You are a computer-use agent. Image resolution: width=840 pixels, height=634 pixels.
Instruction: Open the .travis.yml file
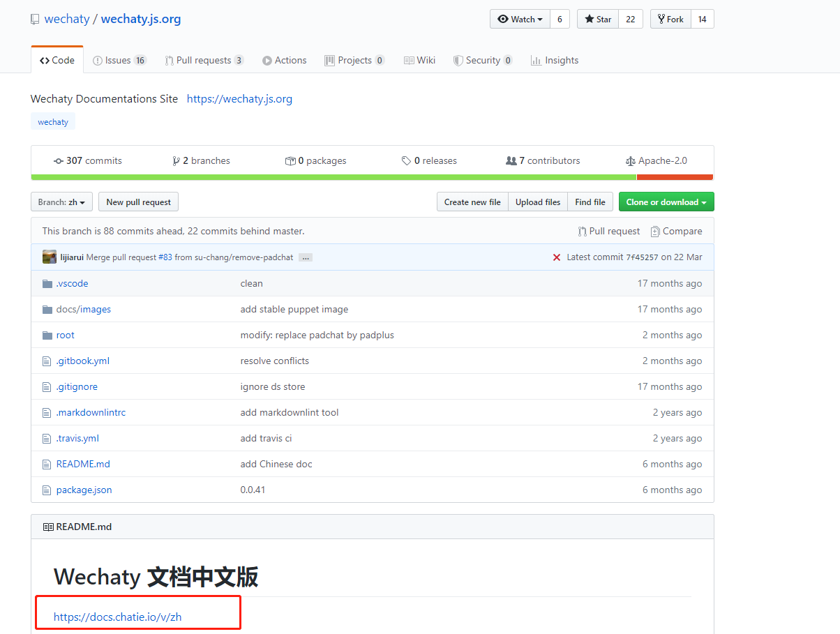(x=77, y=438)
